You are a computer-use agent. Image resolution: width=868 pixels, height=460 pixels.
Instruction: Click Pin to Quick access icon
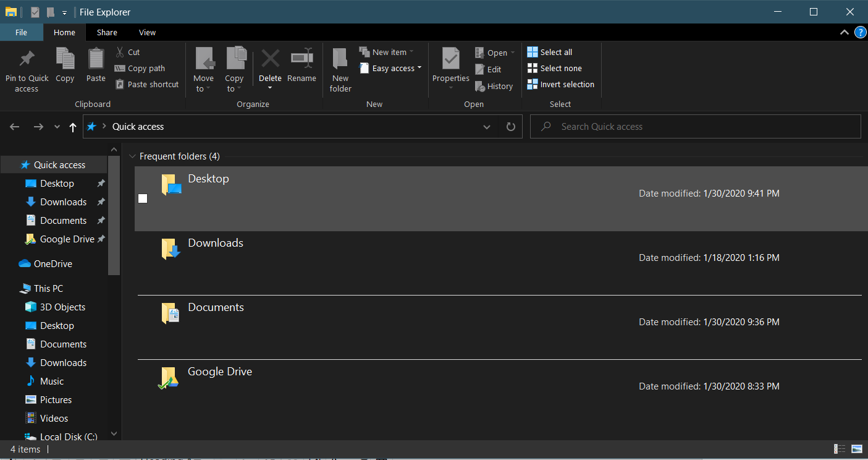(x=27, y=59)
